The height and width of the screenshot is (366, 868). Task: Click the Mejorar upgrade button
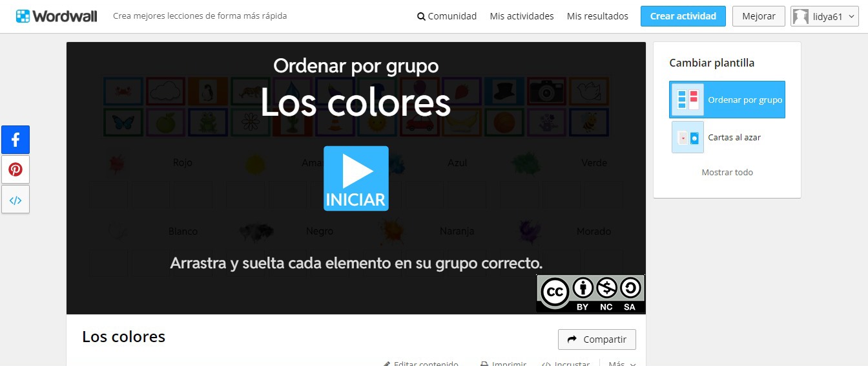point(758,16)
